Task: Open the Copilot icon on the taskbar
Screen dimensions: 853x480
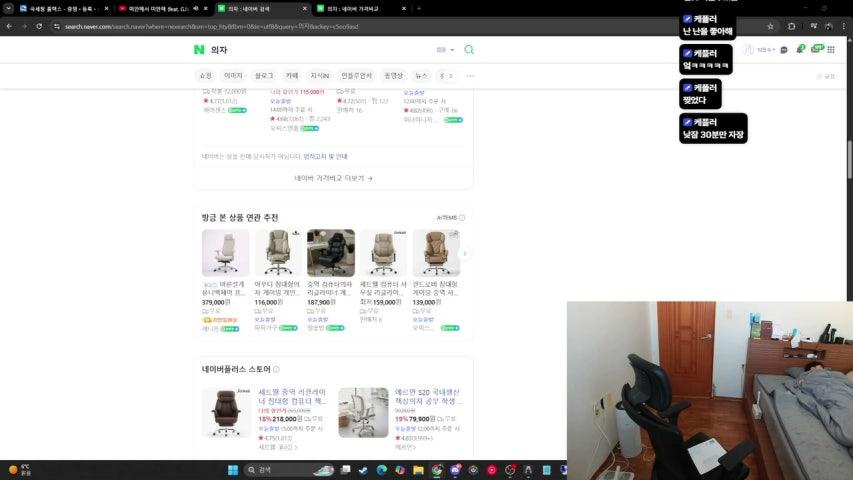Action: (400, 470)
